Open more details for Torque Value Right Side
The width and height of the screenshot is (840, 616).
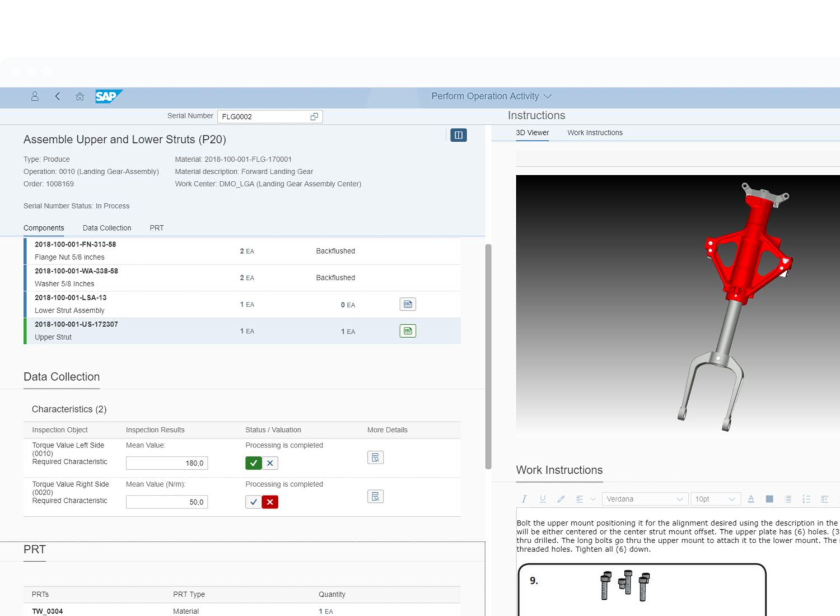click(375, 497)
